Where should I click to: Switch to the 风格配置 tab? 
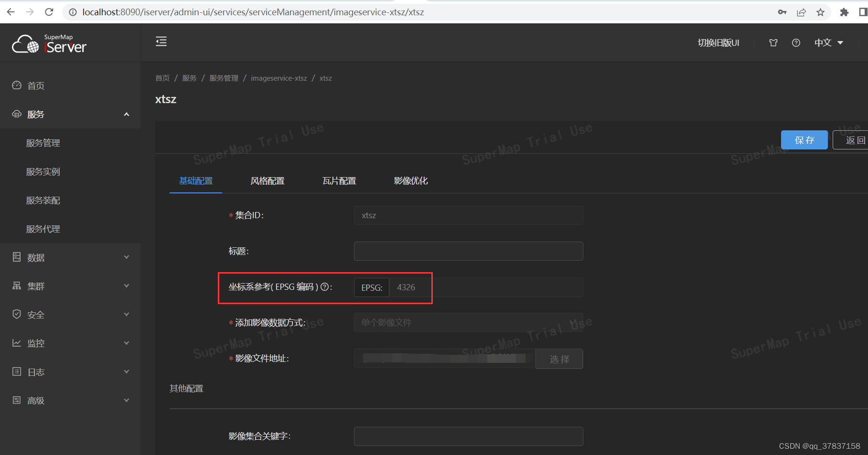click(x=268, y=181)
